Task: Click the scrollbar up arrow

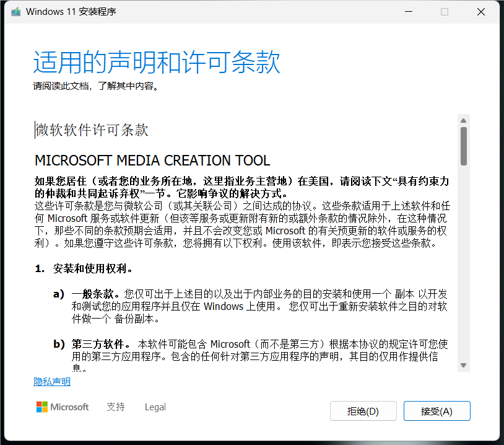Action: point(463,119)
